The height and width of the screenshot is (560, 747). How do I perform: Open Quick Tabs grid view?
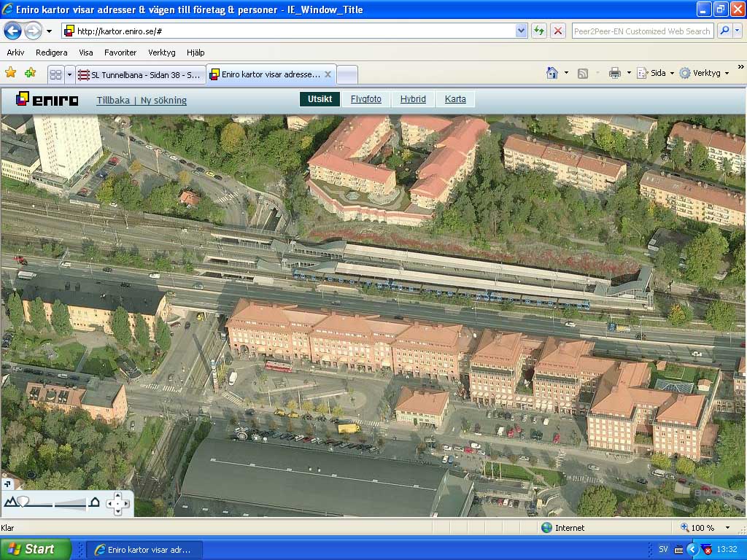point(55,74)
